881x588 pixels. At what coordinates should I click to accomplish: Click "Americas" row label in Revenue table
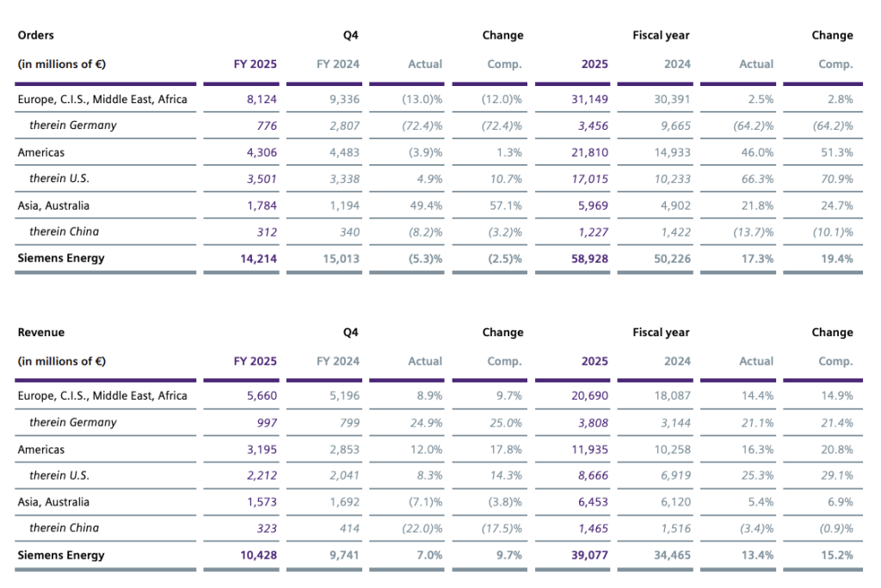coord(40,450)
